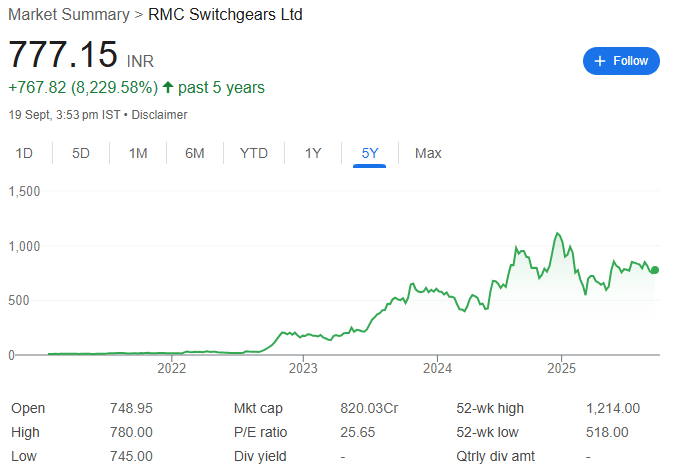699x475 pixels.
Task: Click the Follow button
Action: (621, 61)
